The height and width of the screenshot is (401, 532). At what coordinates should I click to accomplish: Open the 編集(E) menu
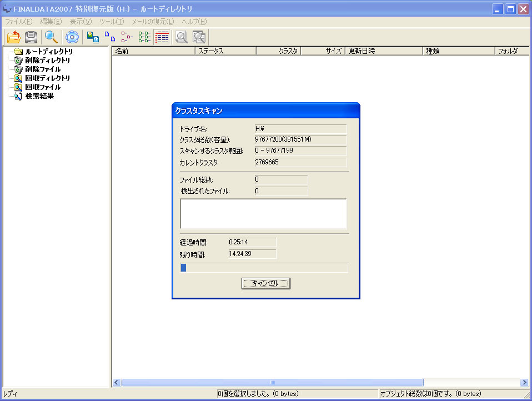(x=51, y=22)
